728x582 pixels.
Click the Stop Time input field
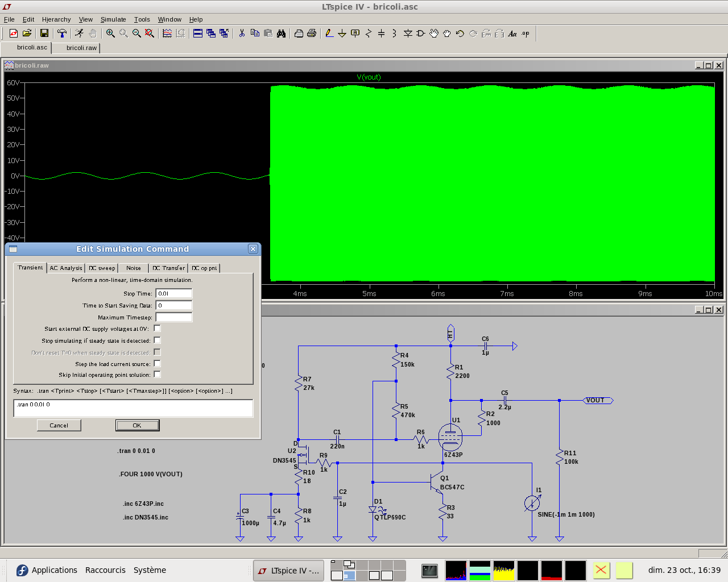point(174,293)
